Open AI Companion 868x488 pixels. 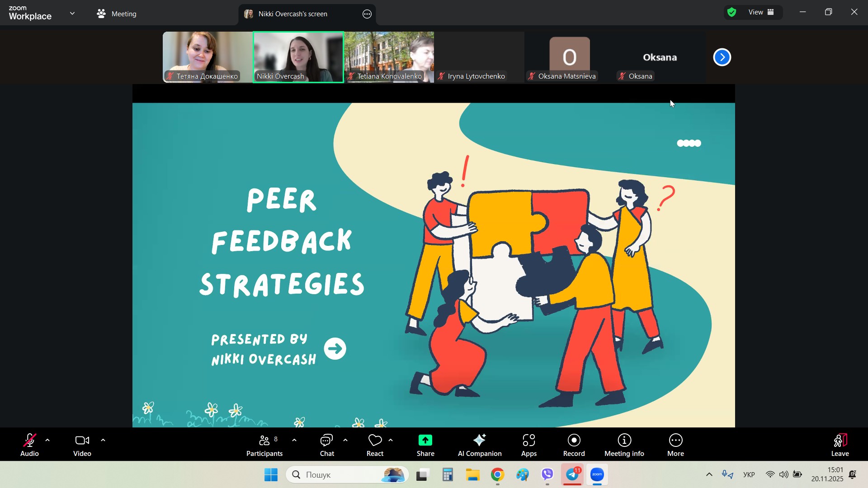tap(479, 446)
